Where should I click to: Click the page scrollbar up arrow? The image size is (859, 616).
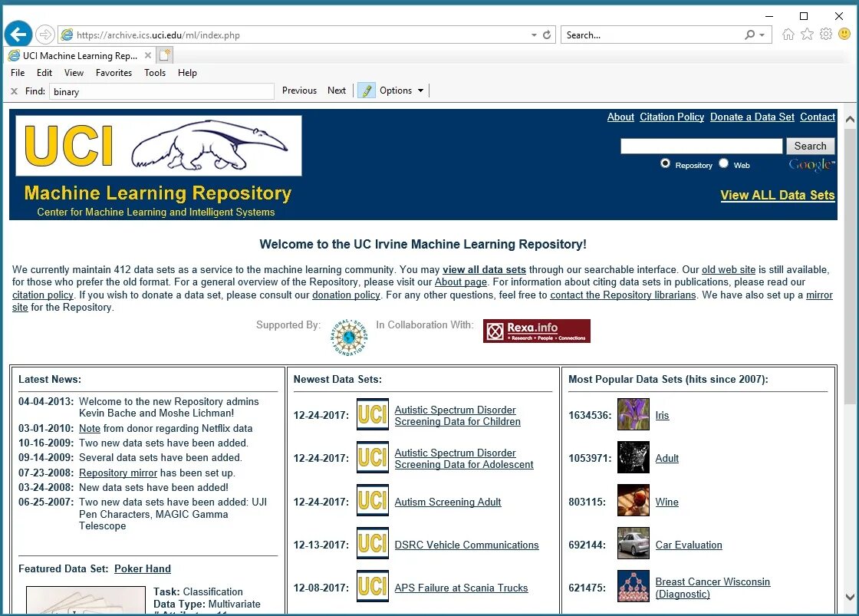pyautogui.click(x=850, y=119)
